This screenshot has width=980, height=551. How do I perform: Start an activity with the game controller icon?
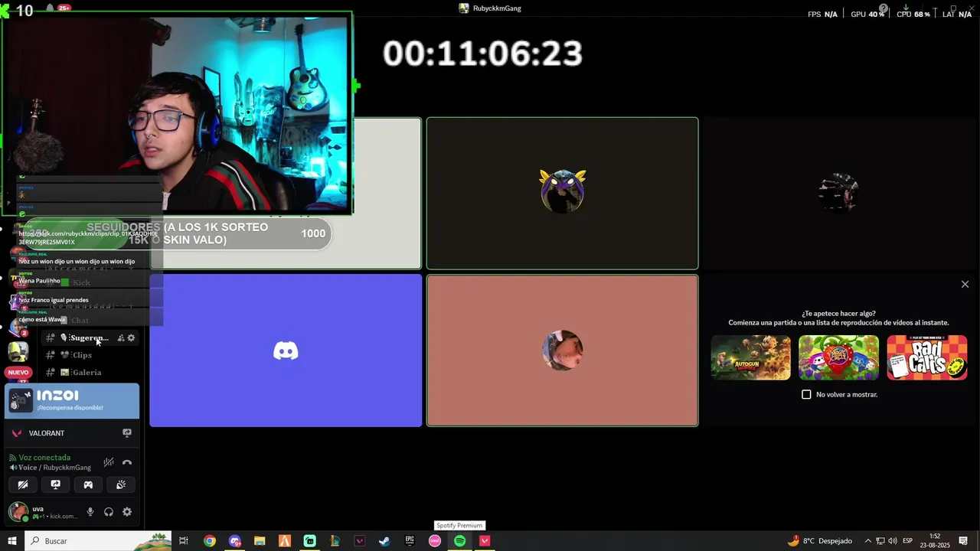88,484
